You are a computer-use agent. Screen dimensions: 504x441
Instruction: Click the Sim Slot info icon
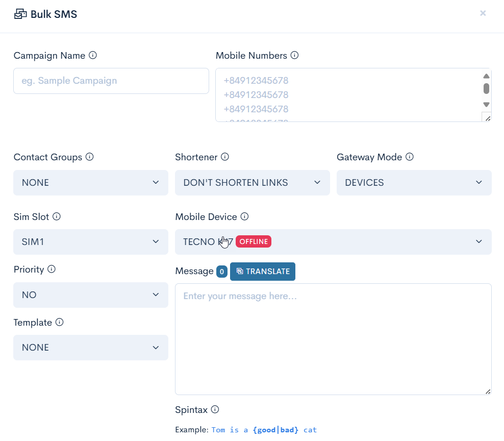coord(56,216)
